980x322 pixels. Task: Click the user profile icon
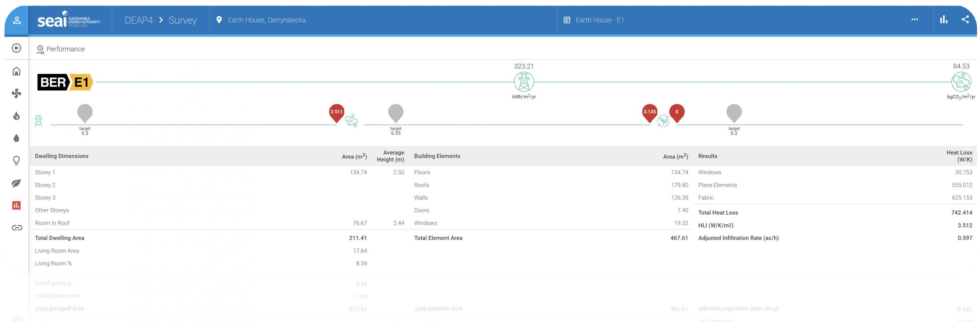[16, 20]
